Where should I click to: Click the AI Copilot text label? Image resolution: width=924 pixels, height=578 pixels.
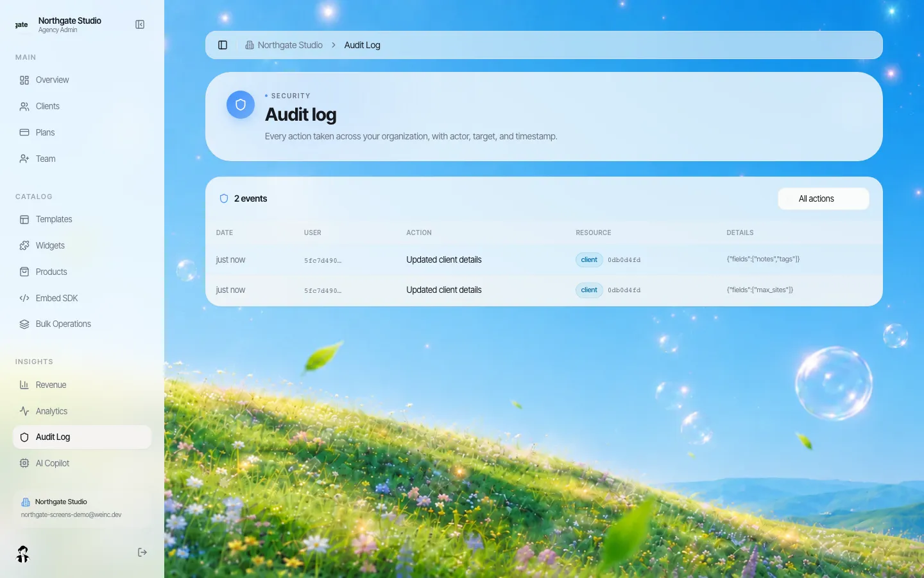53,464
